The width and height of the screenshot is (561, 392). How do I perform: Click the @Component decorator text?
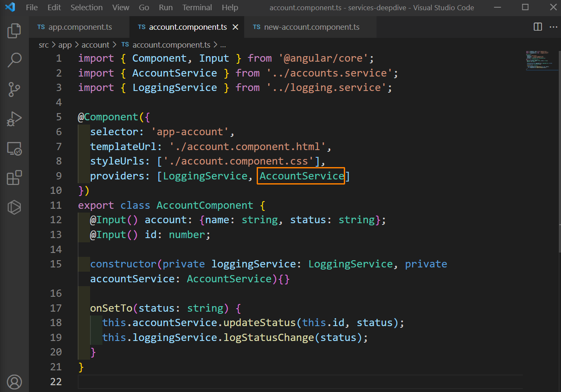108,117
